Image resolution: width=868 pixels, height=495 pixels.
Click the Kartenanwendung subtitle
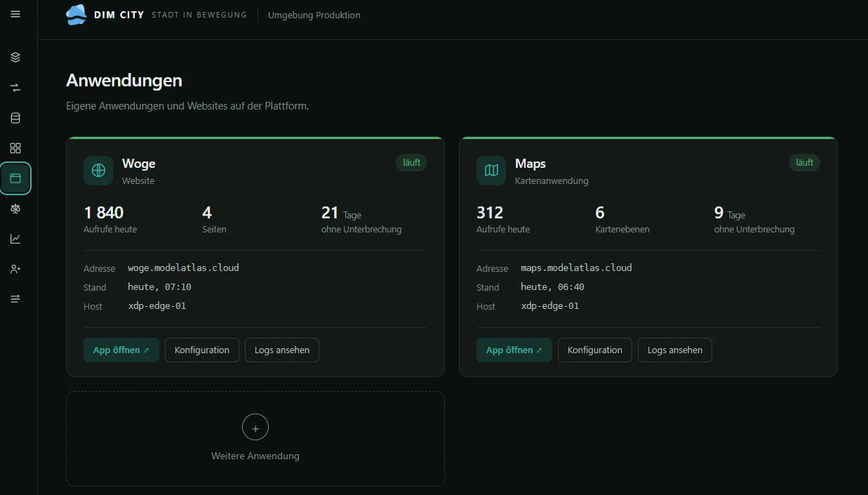tap(552, 181)
